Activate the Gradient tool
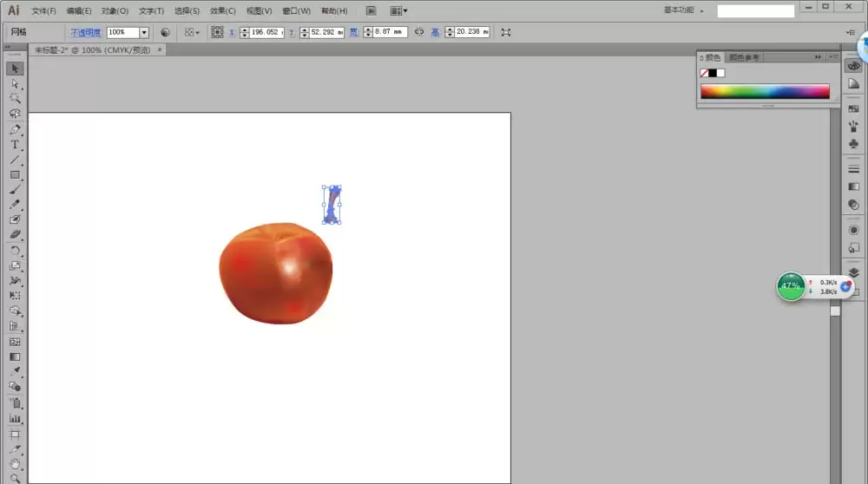Image resolution: width=868 pixels, height=484 pixels. (15, 356)
